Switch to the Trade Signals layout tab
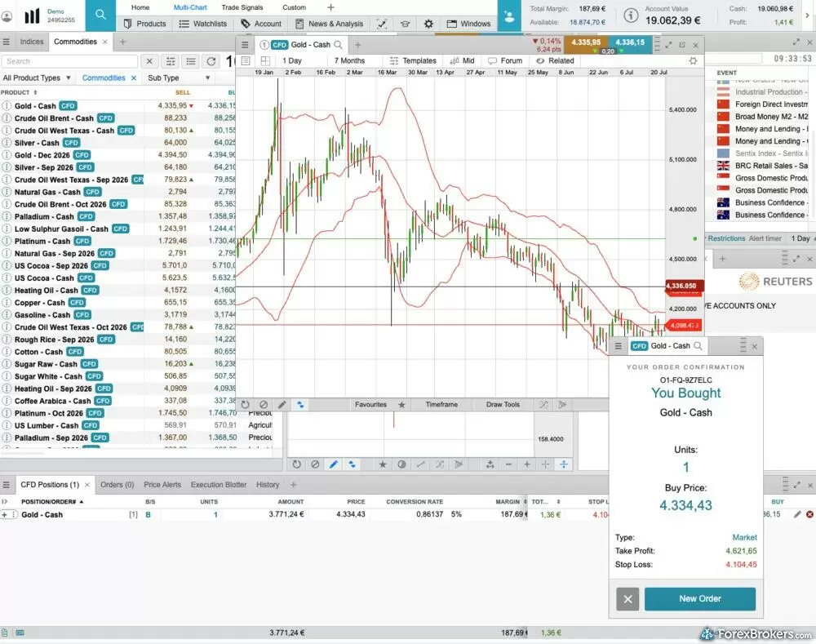816x644 pixels. click(242, 7)
